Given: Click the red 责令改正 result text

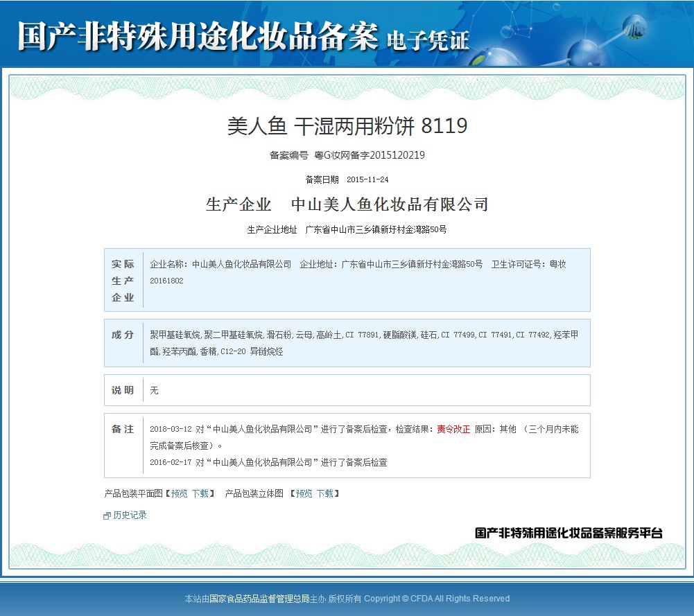Looking at the screenshot, I should 453,430.
